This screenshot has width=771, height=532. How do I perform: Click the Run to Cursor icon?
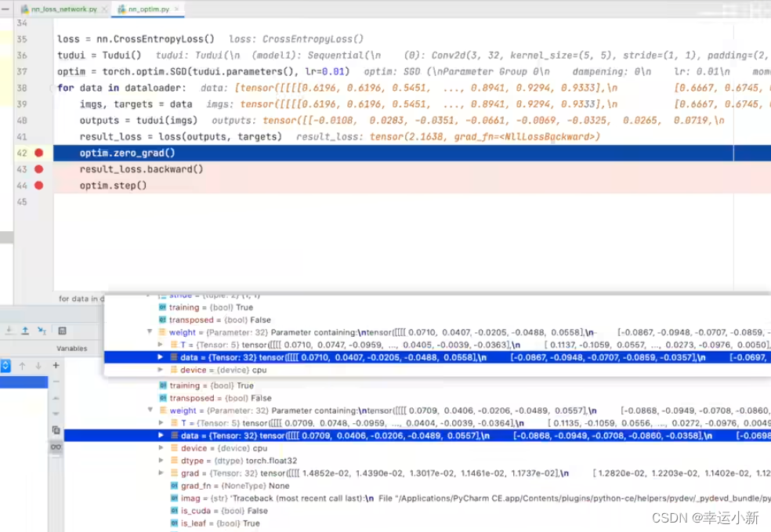point(42,331)
